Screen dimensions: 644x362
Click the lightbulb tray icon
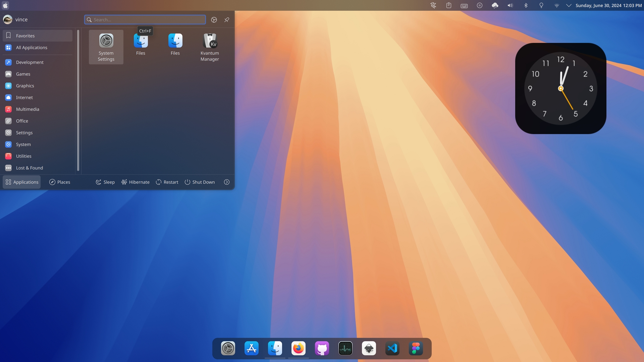pos(541,5)
